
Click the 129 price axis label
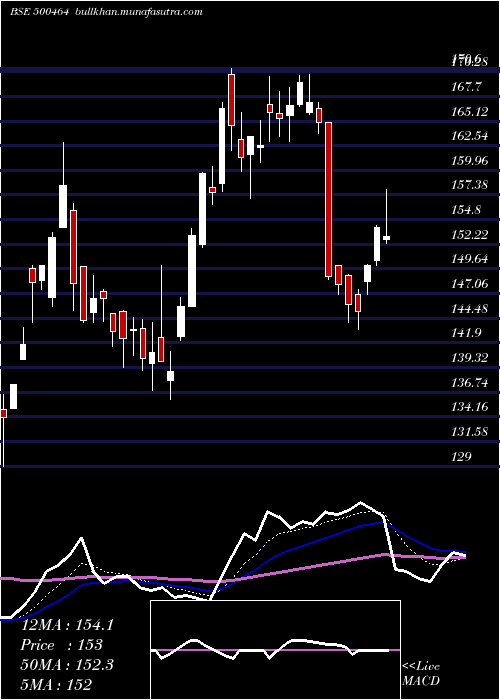click(462, 456)
